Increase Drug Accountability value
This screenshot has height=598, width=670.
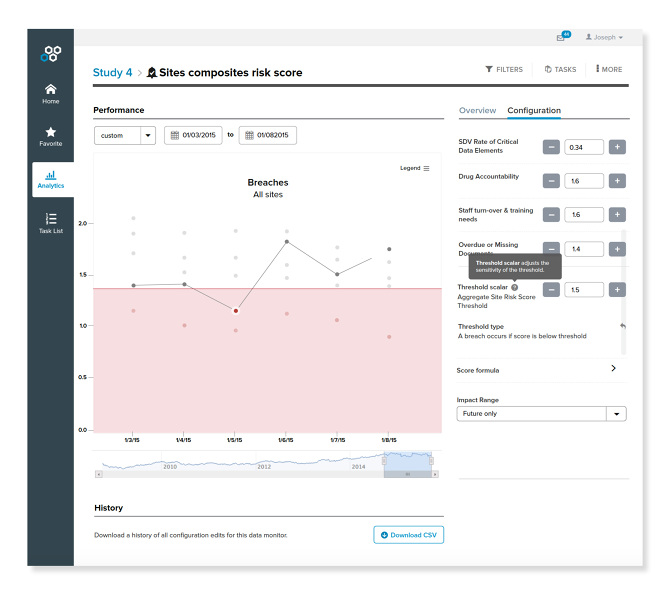(617, 181)
